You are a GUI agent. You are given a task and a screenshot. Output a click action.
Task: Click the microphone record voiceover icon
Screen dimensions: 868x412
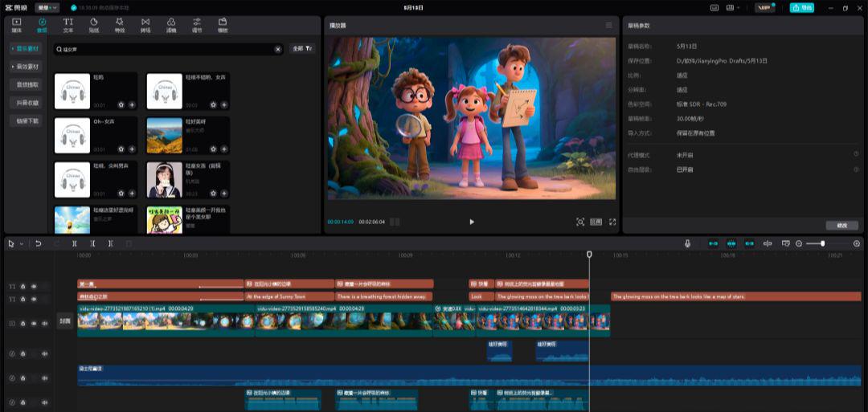pyautogui.click(x=688, y=243)
